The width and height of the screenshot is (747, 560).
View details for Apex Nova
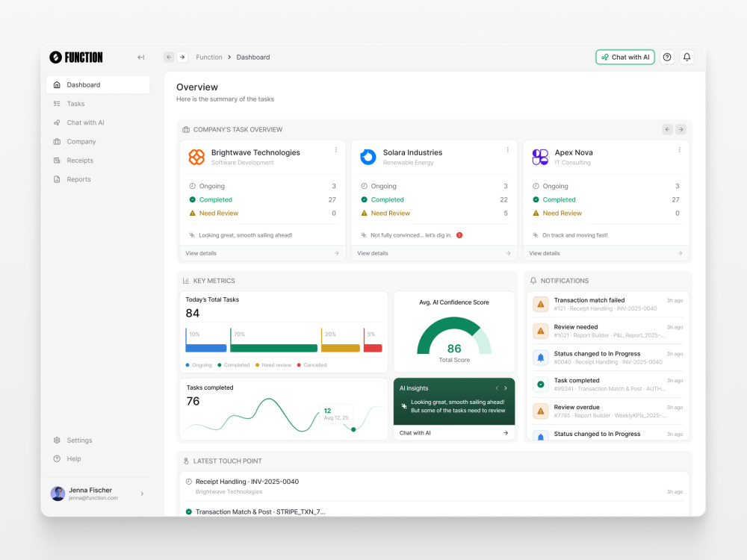point(606,253)
